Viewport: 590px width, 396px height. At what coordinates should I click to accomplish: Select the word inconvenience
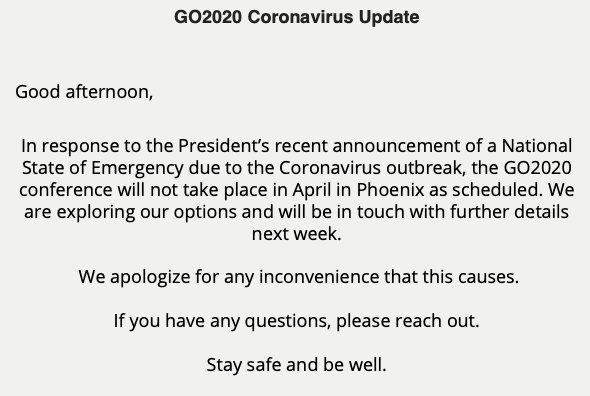click(x=319, y=277)
